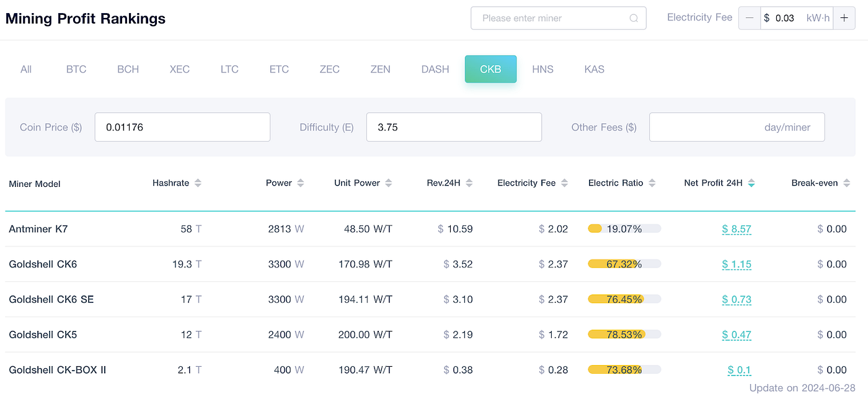868x401 pixels.
Task: Decrease the electricity fee with the minus button
Action: coord(750,18)
